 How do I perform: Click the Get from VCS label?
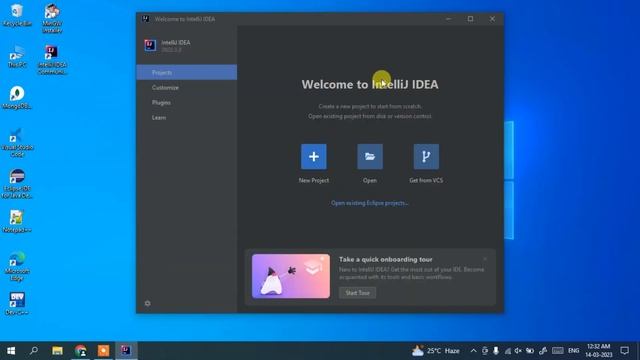(426, 180)
